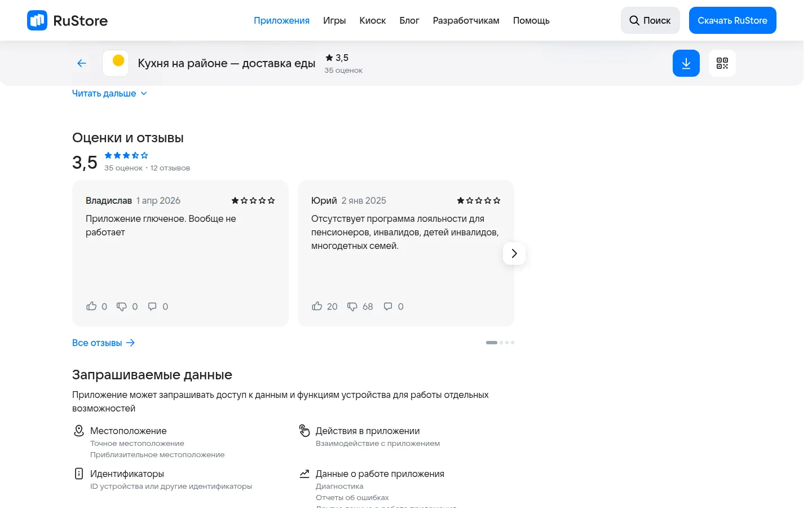Open comments on Vladislav's review
Screen dimensions: 812x508
pos(152,306)
